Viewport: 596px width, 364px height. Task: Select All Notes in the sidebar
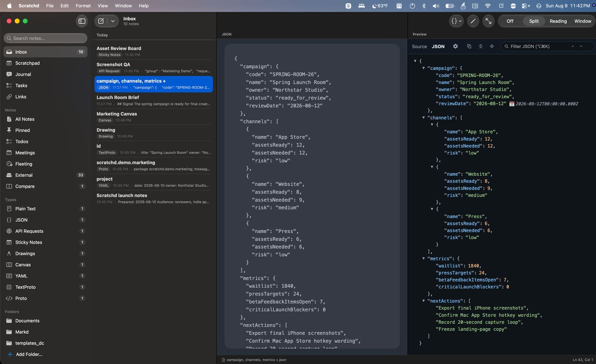coord(46,119)
